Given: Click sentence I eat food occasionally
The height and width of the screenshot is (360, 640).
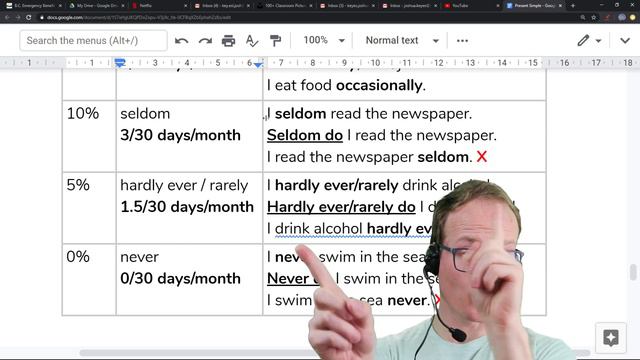Looking at the screenshot, I should point(346,86).
